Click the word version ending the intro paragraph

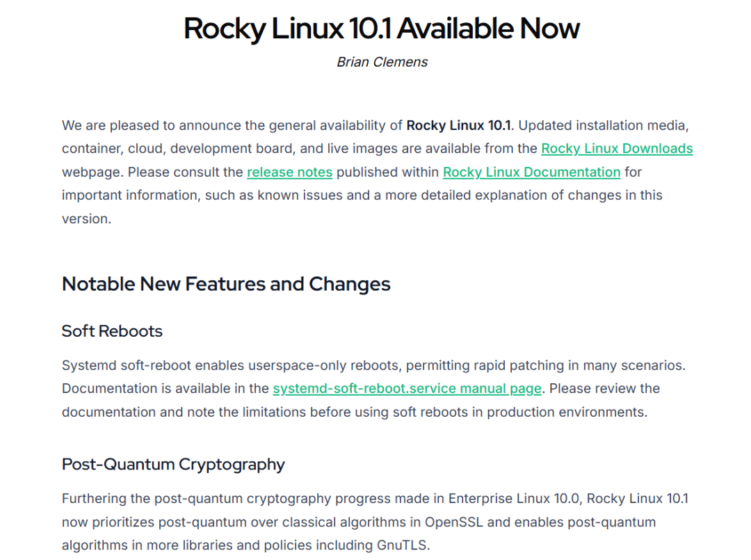pos(85,218)
